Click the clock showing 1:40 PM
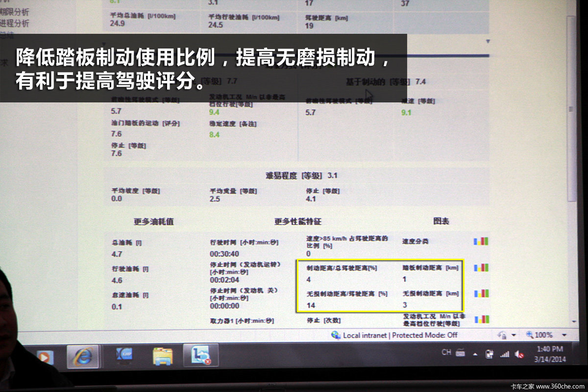 (x=550, y=349)
